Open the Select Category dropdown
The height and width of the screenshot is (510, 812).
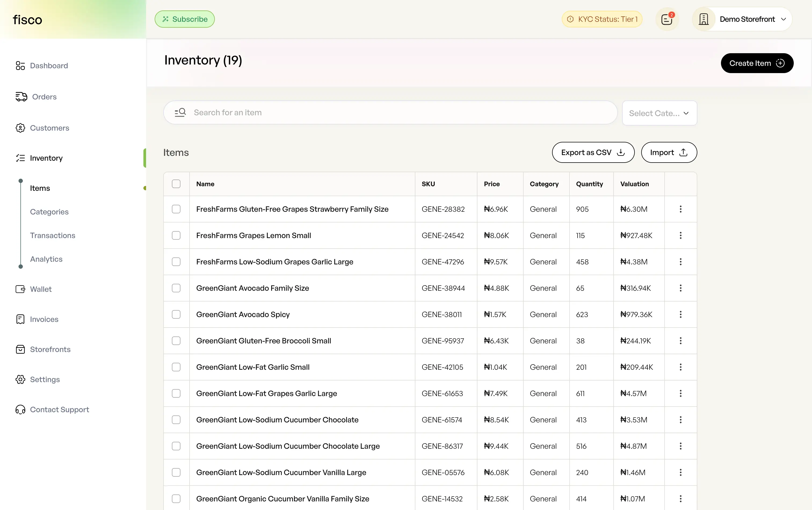(659, 113)
